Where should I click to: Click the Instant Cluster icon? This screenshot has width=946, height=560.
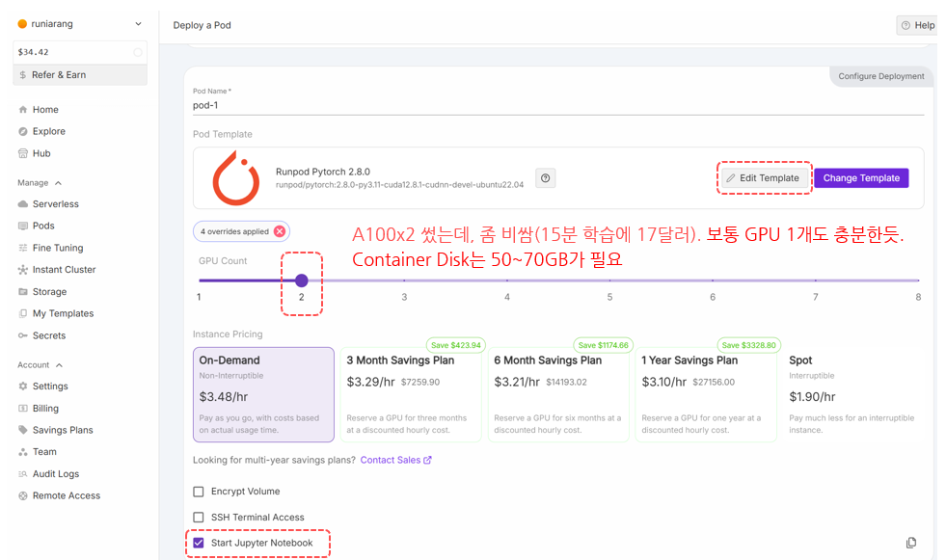pyautogui.click(x=23, y=270)
